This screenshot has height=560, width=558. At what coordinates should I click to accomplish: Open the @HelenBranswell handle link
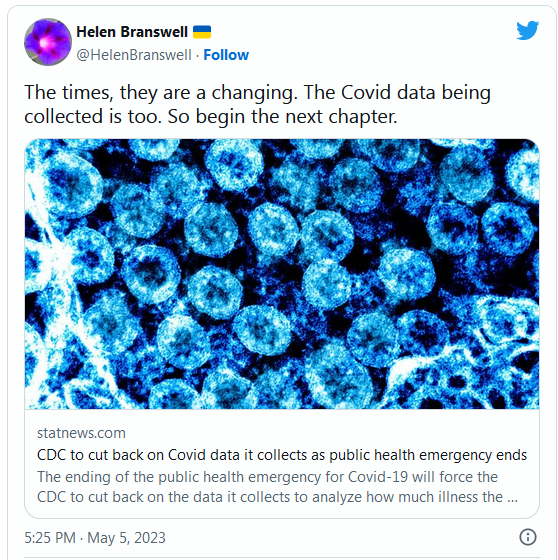click(134, 55)
